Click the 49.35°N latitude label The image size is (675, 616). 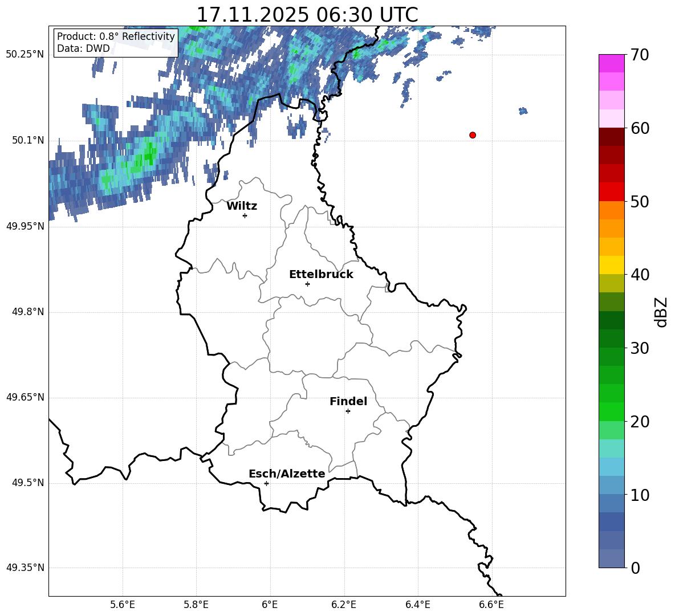[25, 568]
